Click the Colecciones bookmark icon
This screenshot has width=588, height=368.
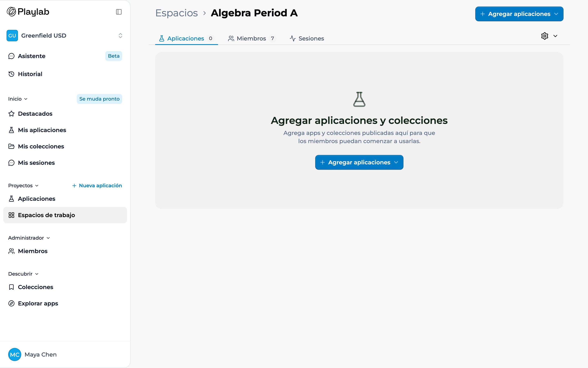[11, 287]
